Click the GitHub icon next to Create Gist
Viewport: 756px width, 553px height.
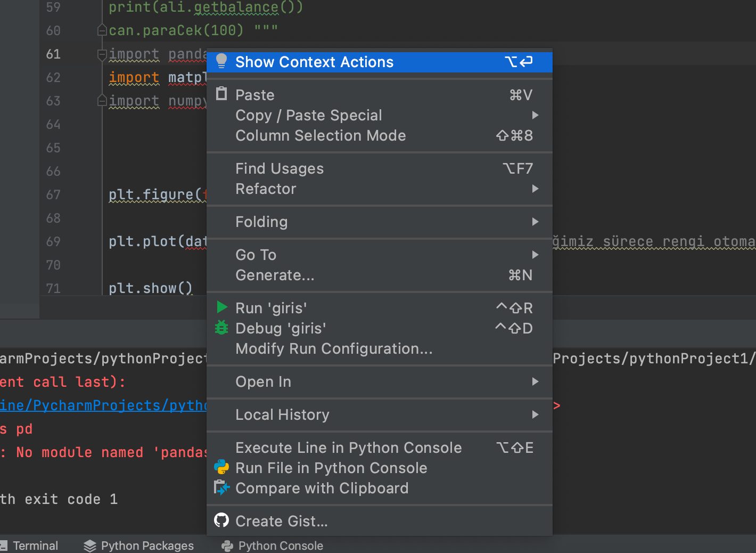221,521
